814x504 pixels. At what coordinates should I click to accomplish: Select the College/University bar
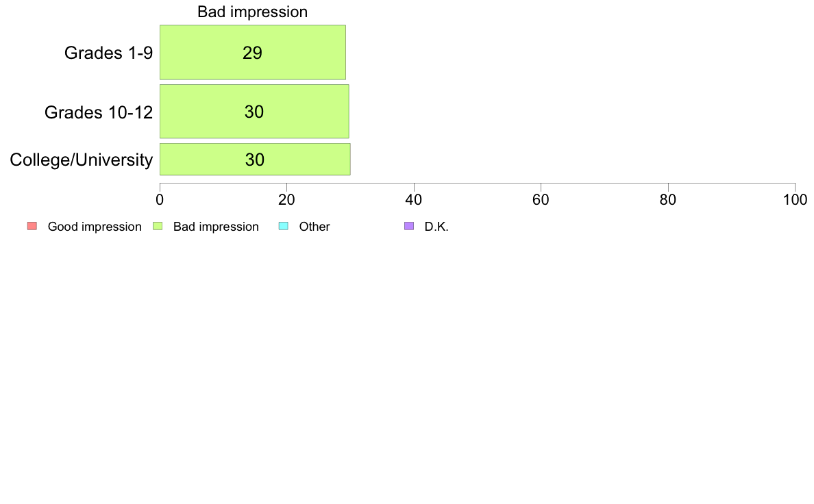255,160
